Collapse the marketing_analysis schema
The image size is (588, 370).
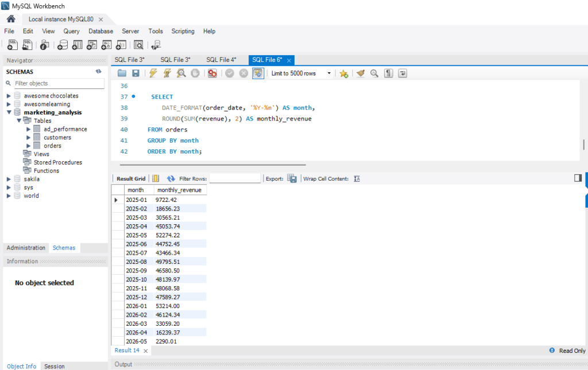click(9, 112)
